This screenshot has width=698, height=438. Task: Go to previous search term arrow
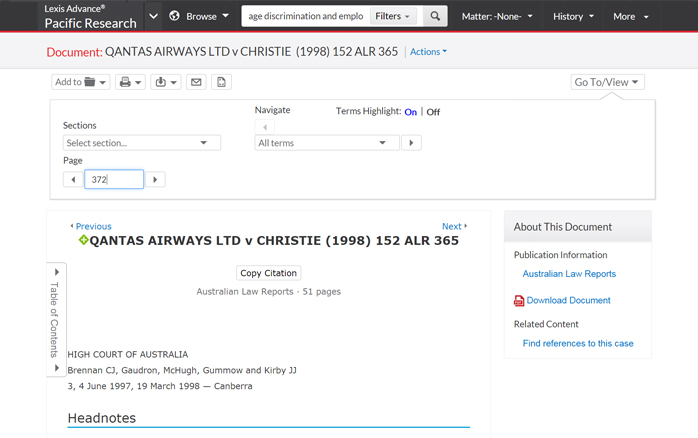265,127
